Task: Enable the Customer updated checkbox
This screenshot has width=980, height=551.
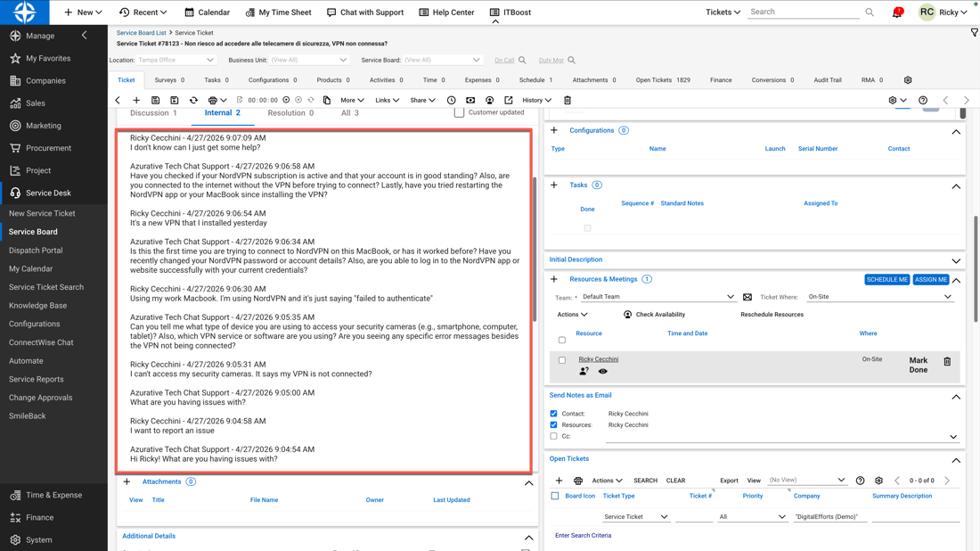Action: tap(458, 114)
